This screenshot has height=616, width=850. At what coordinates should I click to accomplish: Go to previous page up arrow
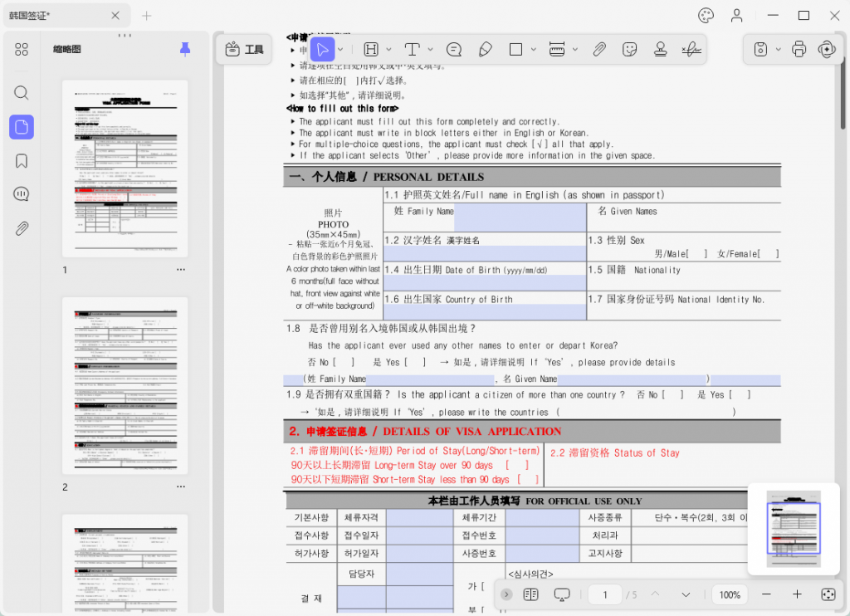click(656, 595)
